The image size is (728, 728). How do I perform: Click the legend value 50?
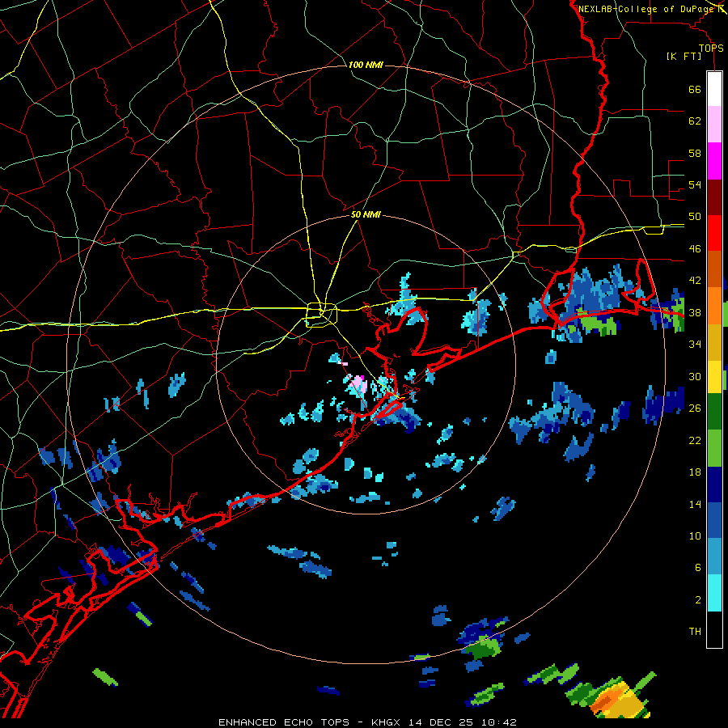pos(695,217)
